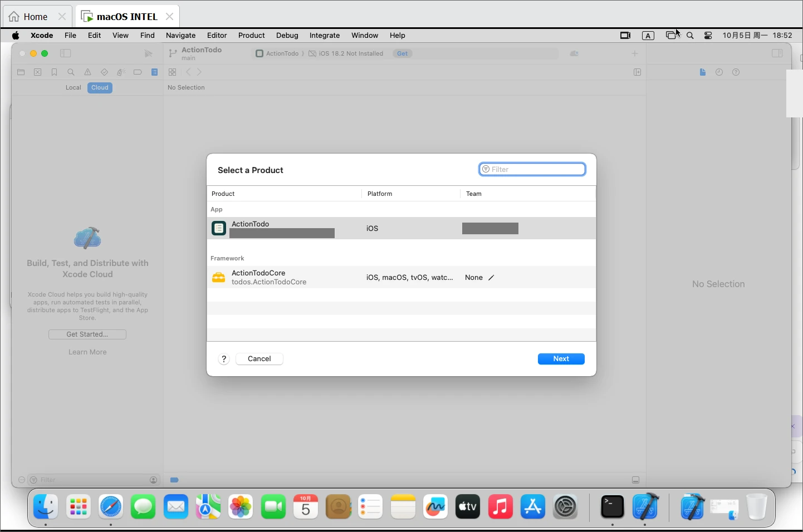The width and height of the screenshot is (803, 532).
Task: Open the ActionTodo main branch menu
Action: [195, 53]
